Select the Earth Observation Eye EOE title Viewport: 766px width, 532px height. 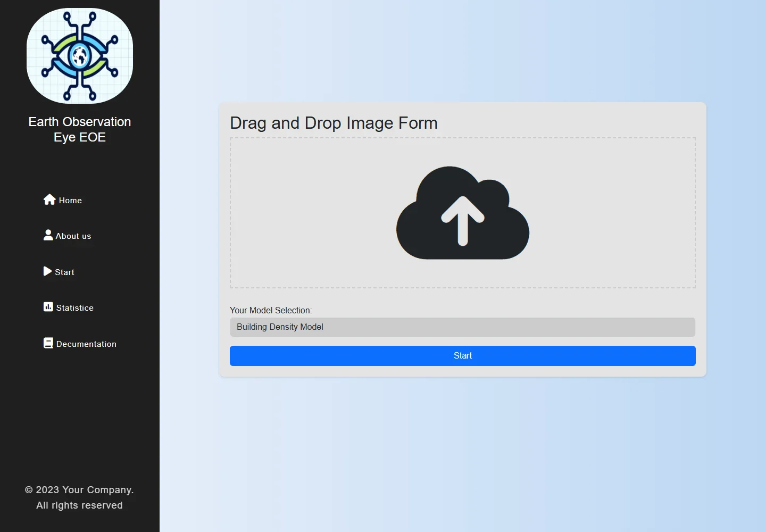(80, 129)
